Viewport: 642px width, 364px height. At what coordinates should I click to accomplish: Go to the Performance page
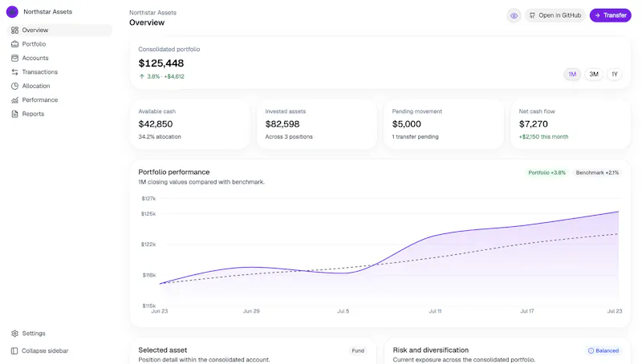point(59,99)
